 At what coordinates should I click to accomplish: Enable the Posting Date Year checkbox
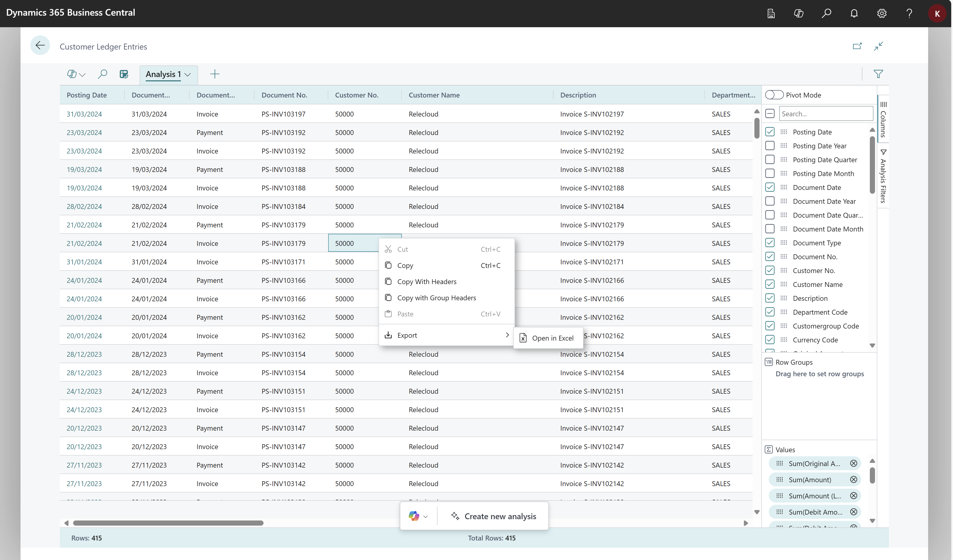tap(770, 145)
